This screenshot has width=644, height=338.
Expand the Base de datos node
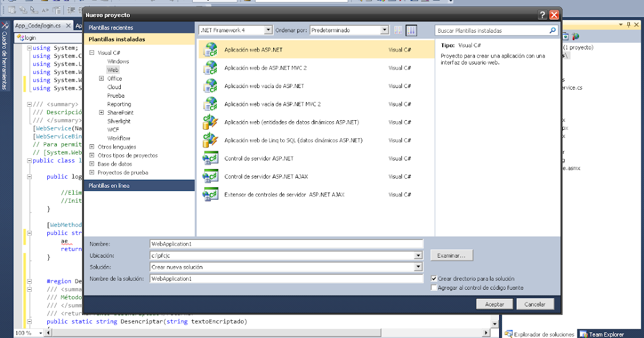(x=92, y=164)
